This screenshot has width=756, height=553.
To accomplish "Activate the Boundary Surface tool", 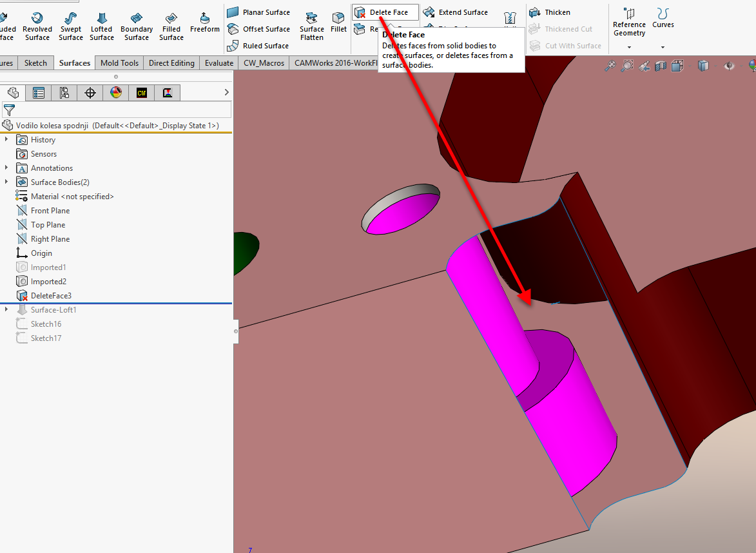I will click(x=137, y=26).
